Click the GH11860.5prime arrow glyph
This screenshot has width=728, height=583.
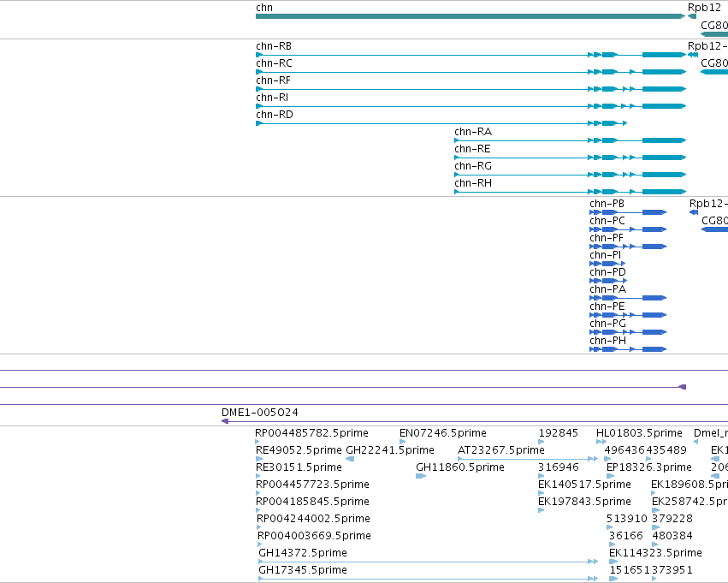421,476
